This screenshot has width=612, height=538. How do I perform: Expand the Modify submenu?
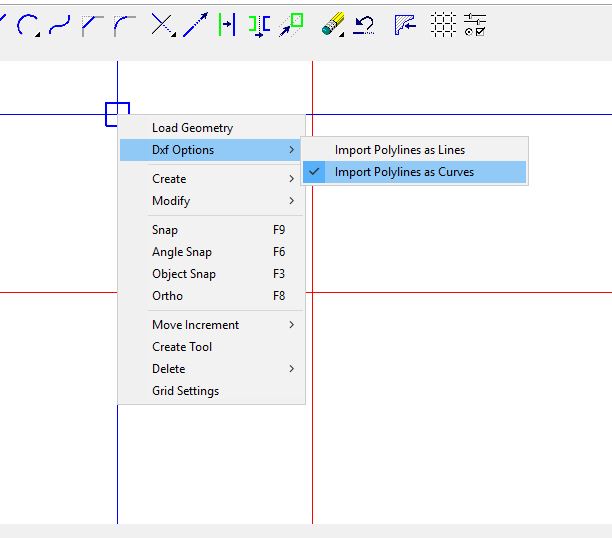tap(171, 201)
